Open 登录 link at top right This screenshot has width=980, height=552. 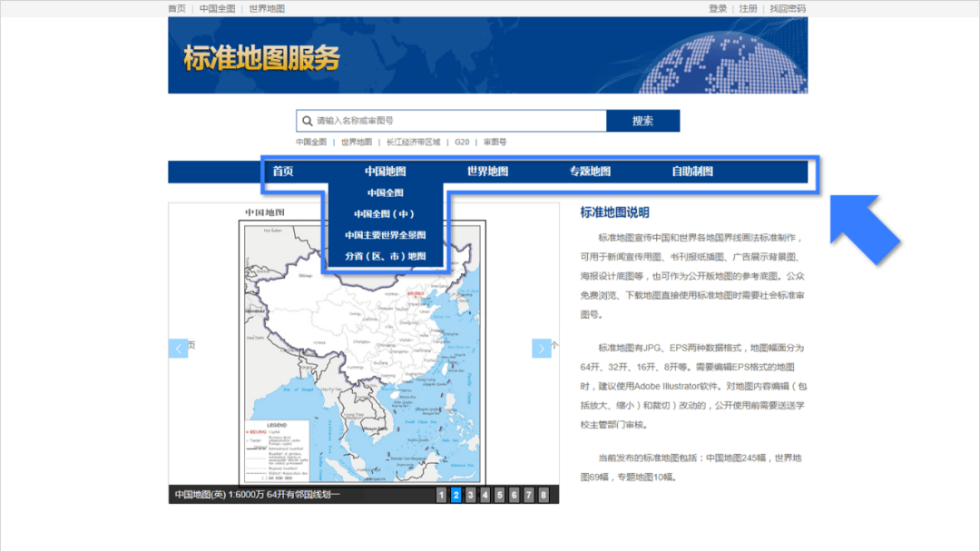(x=718, y=9)
